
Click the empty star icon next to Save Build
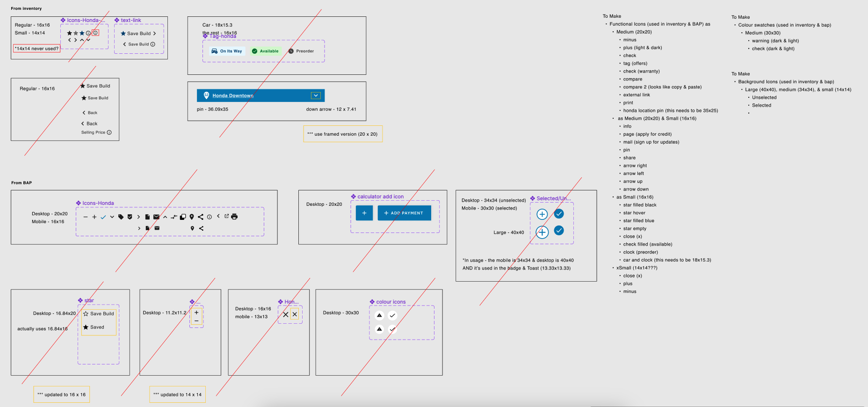click(x=86, y=313)
